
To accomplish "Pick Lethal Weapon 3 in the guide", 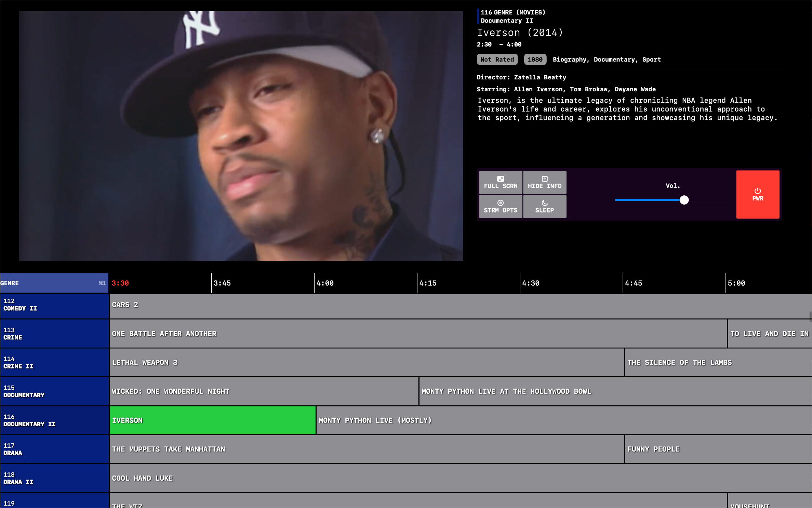I will [x=367, y=363].
